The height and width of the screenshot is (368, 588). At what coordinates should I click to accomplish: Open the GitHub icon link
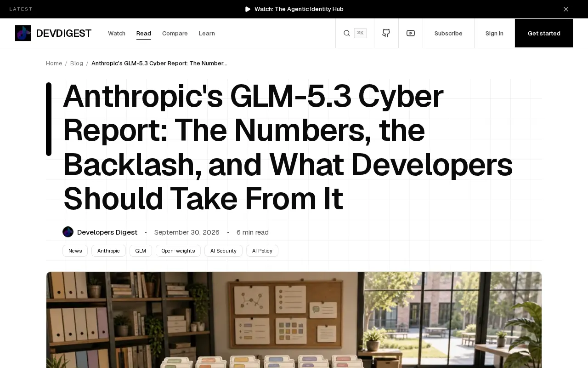click(386, 33)
